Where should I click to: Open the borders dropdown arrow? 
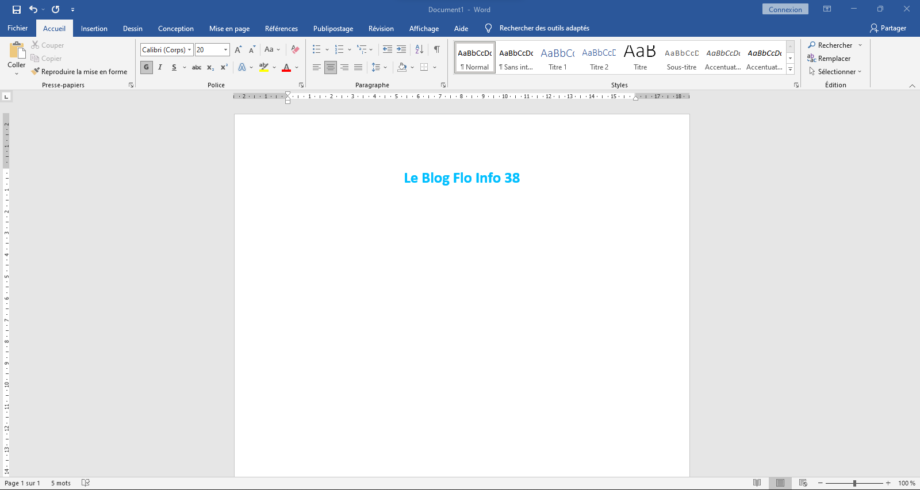[x=435, y=67]
